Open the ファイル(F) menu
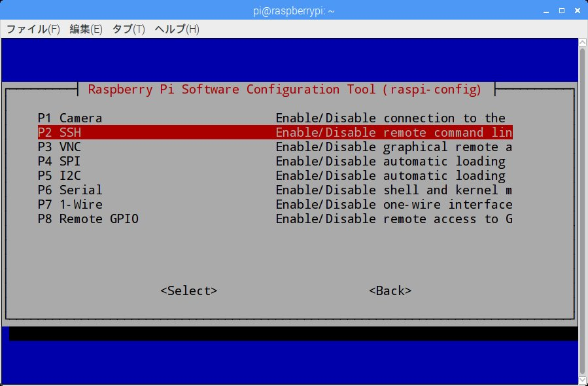The width and height of the screenshot is (588, 386). [33, 29]
